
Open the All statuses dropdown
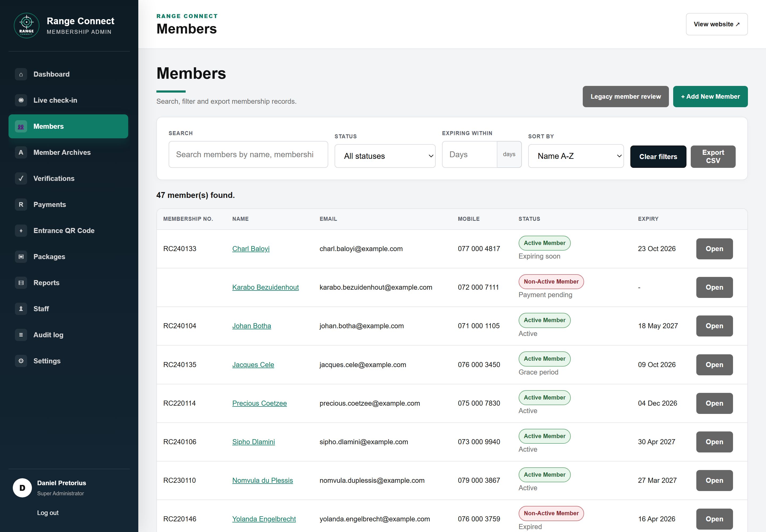385,156
